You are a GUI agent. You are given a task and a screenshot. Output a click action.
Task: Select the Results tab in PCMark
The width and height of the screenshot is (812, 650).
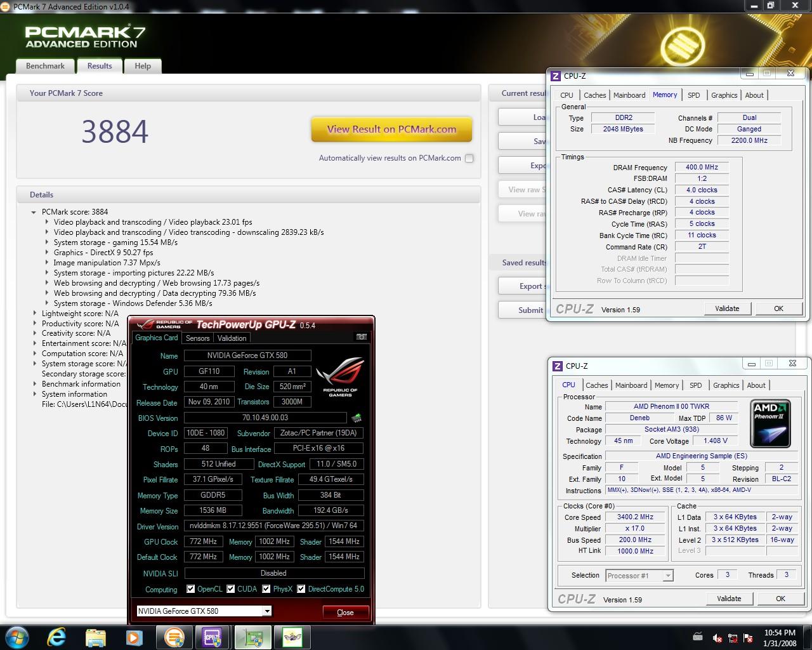(x=100, y=66)
